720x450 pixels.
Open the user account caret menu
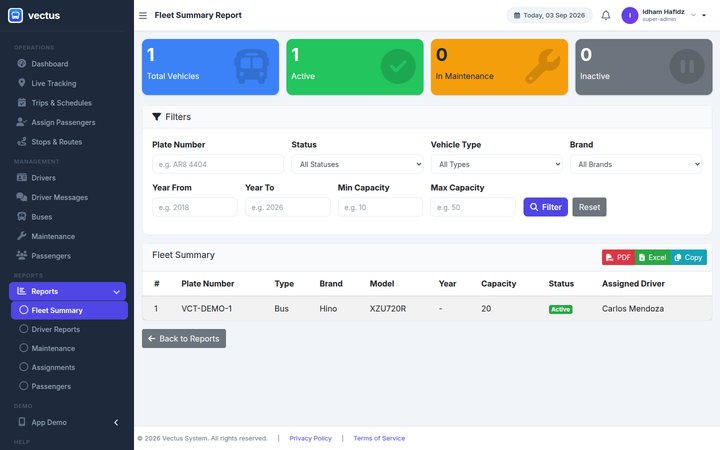coord(704,15)
